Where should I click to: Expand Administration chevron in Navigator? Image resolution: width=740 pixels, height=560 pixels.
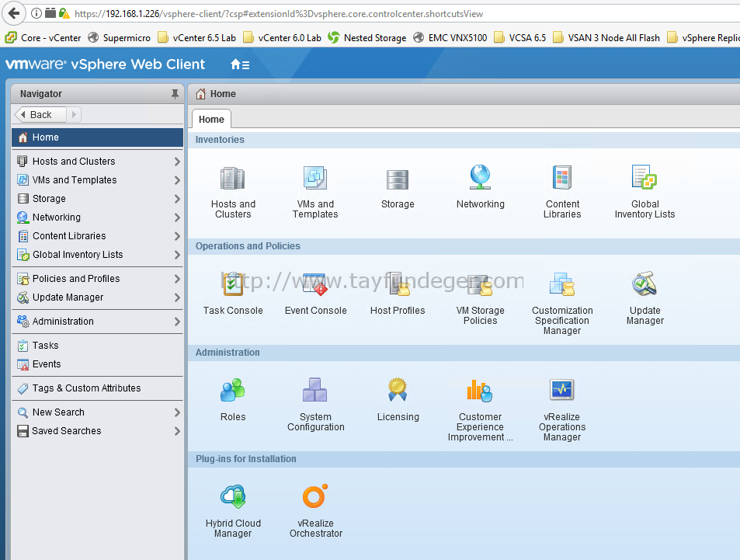[x=177, y=322]
